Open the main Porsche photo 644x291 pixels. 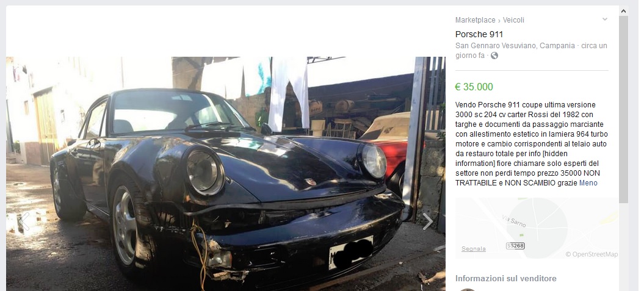tap(225, 174)
